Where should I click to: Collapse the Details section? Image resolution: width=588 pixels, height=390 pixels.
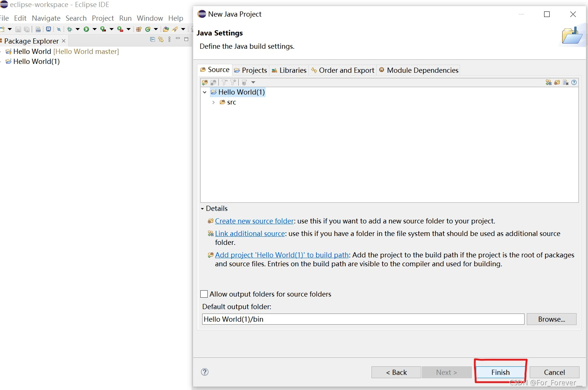tap(202, 209)
